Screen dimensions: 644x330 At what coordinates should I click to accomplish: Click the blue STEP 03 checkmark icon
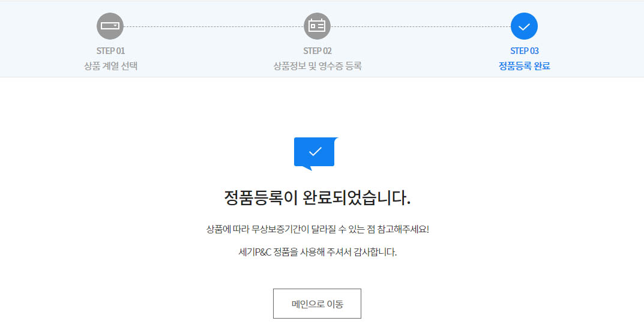coord(524,26)
